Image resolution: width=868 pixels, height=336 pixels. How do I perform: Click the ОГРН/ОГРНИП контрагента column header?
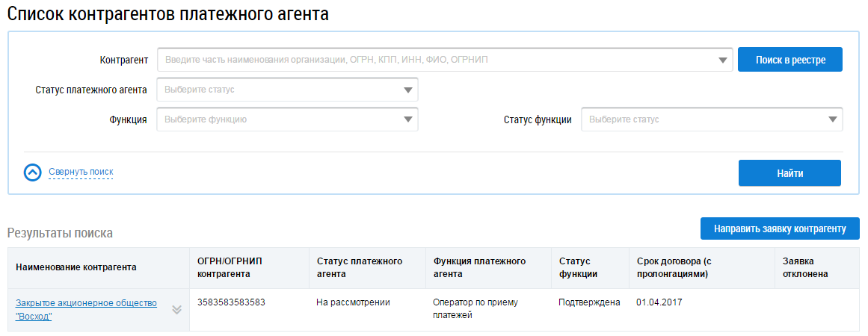(230, 267)
